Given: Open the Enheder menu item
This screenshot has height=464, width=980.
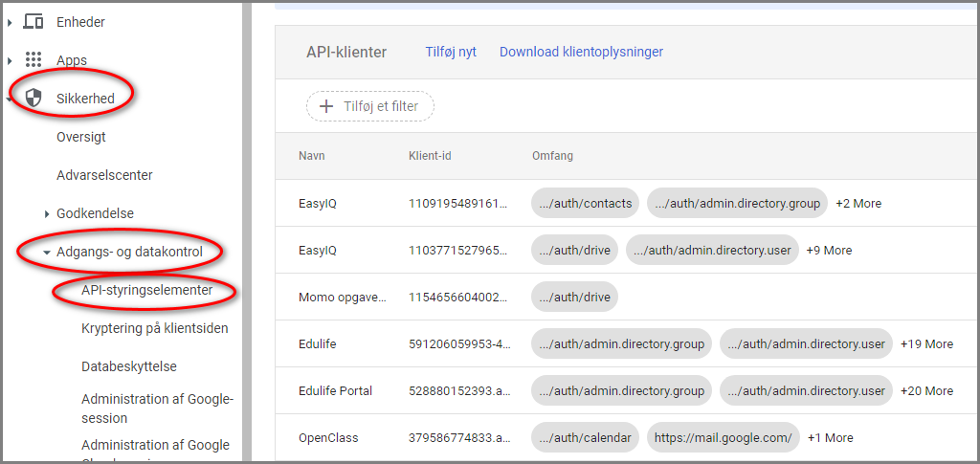Looking at the screenshot, I should [x=80, y=22].
